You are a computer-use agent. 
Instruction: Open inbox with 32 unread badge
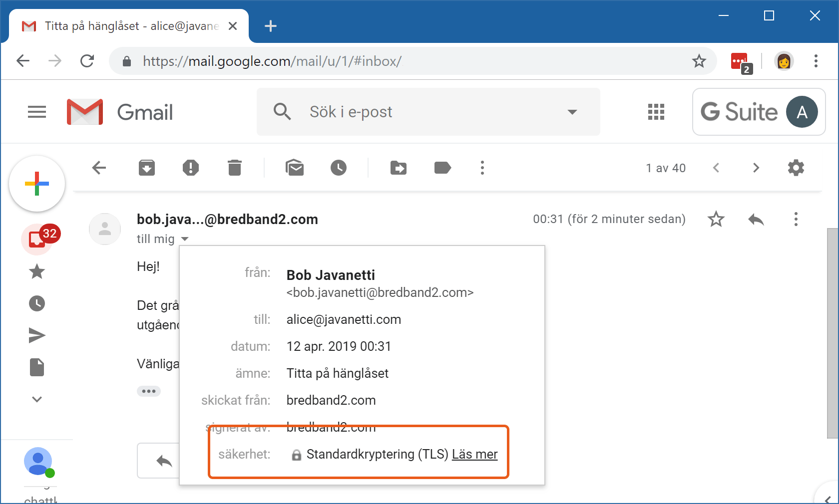(x=38, y=240)
